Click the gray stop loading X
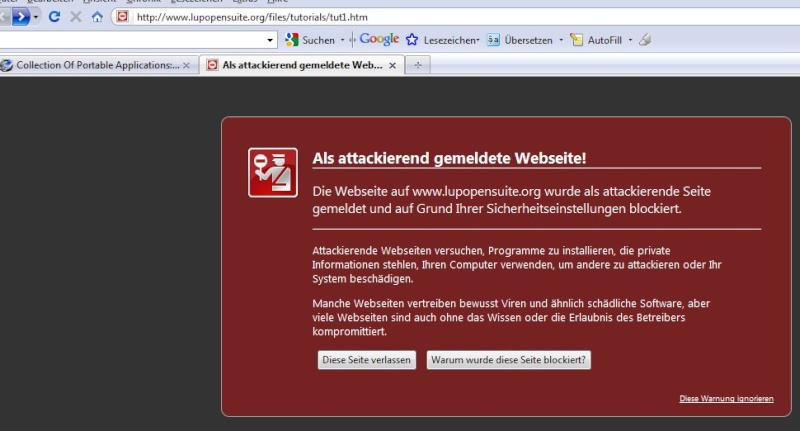The width and height of the screenshot is (800, 431). [76, 17]
